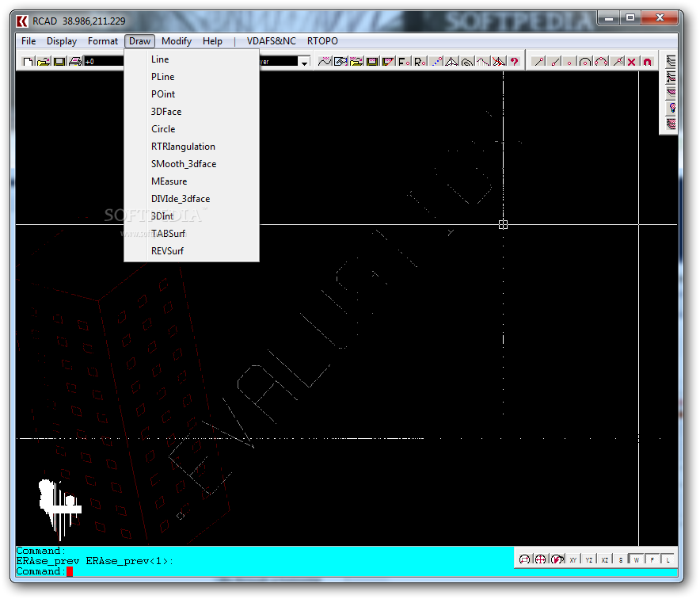Select MEasure from the Draw menu
Image resolution: width=700 pixels, height=599 pixels.
(192, 181)
